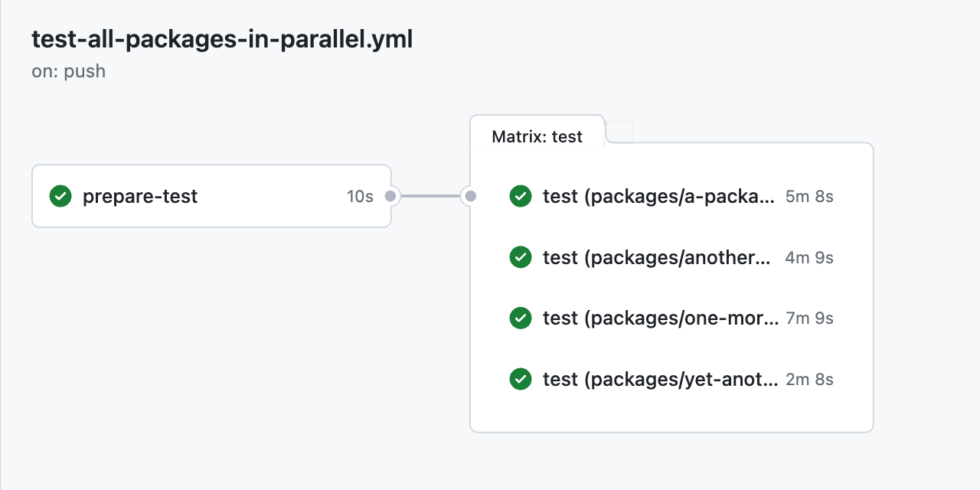The width and height of the screenshot is (980, 490).
Task: Click the green check beside test (packages/a-packa...)
Action: pyautogui.click(x=521, y=196)
